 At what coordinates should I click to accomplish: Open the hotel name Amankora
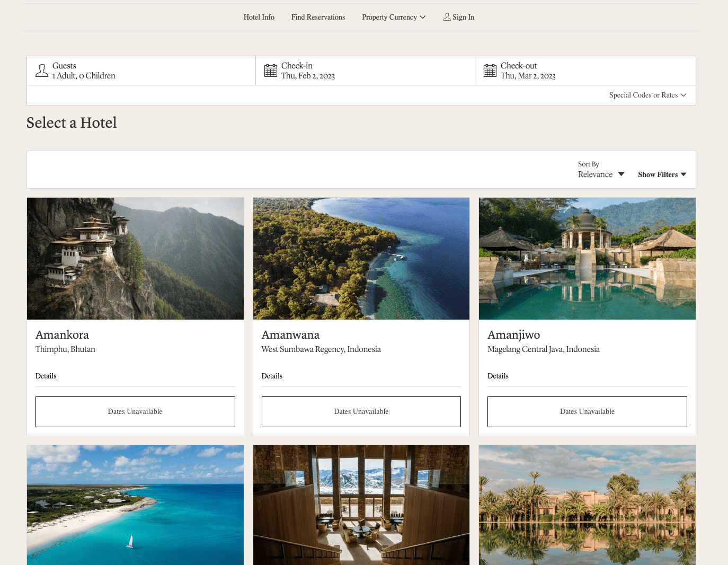pos(62,335)
